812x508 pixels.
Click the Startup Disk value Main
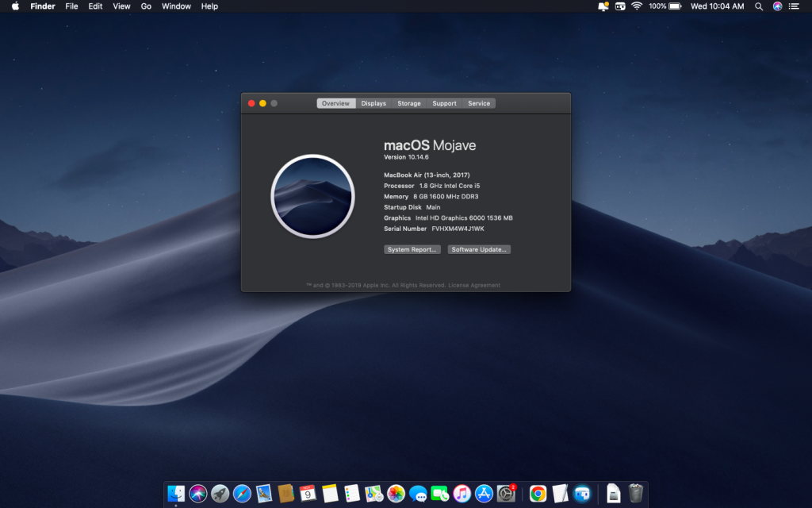click(x=434, y=207)
